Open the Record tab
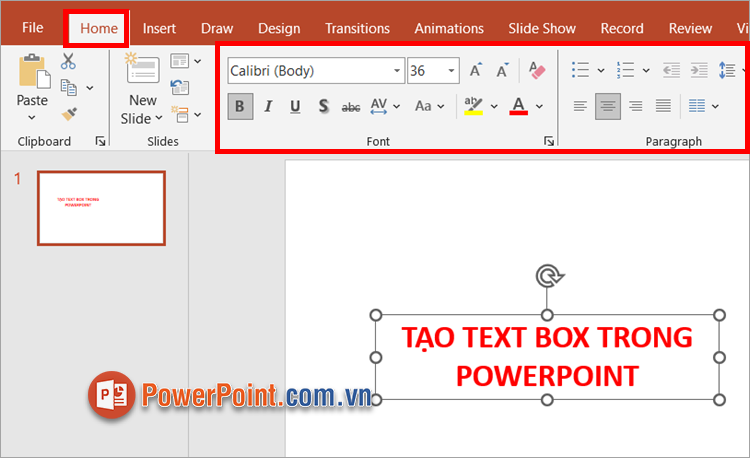 tap(622, 28)
